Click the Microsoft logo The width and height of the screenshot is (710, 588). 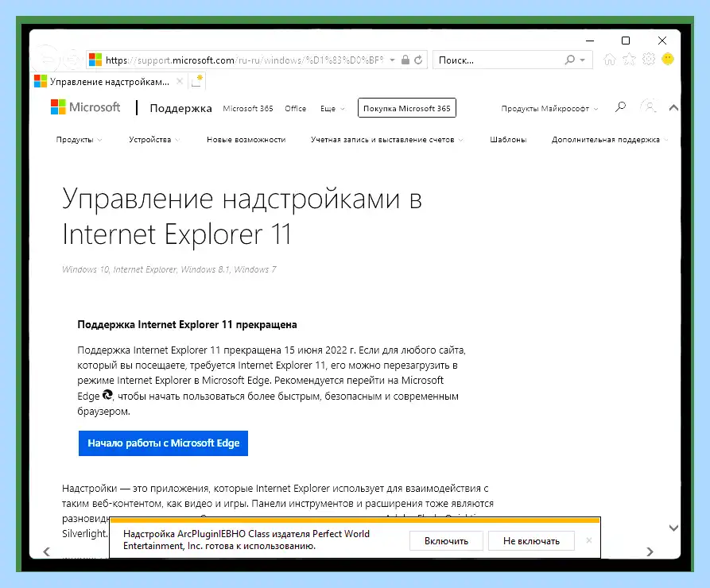[x=86, y=107]
